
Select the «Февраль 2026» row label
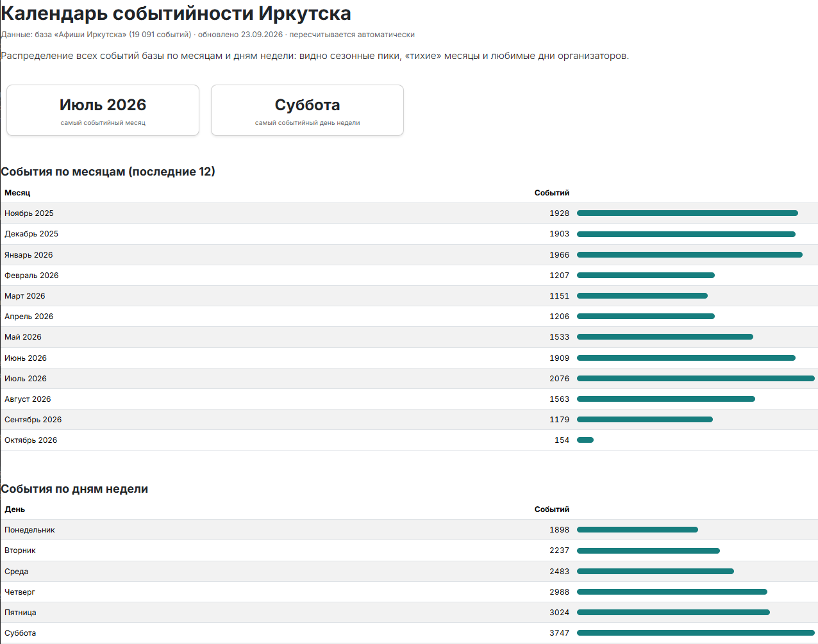click(x=31, y=276)
